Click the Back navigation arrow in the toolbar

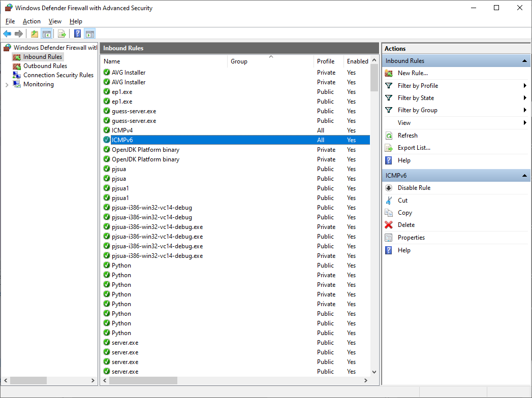[x=7, y=34]
